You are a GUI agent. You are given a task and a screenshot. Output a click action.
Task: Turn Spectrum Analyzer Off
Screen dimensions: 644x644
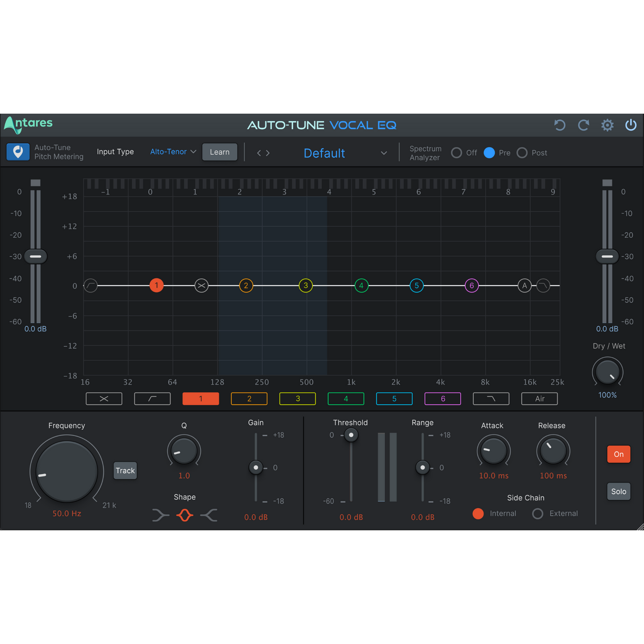(456, 153)
